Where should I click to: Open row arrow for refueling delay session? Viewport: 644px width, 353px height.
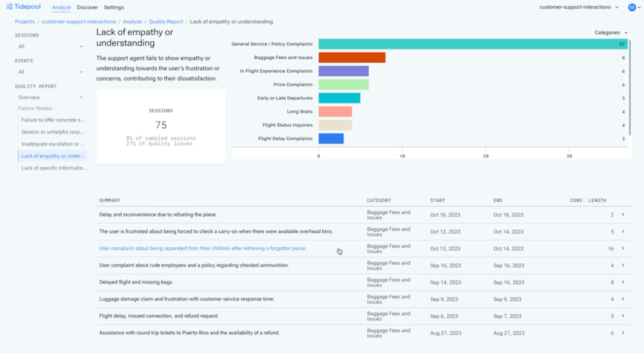tap(623, 215)
